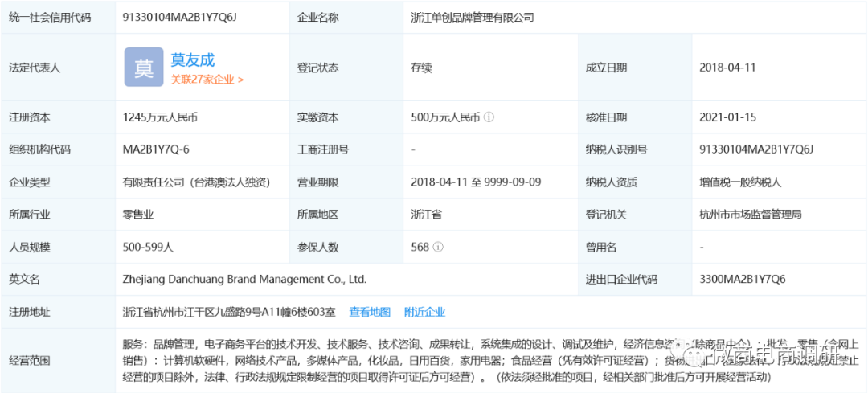Click info icon next to 568 insured count

pos(438,248)
